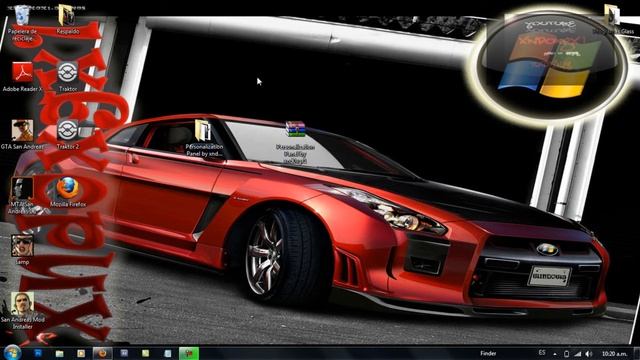Click Show desktop button at taskbar end
This screenshot has width=640, height=360.
pos(636,353)
